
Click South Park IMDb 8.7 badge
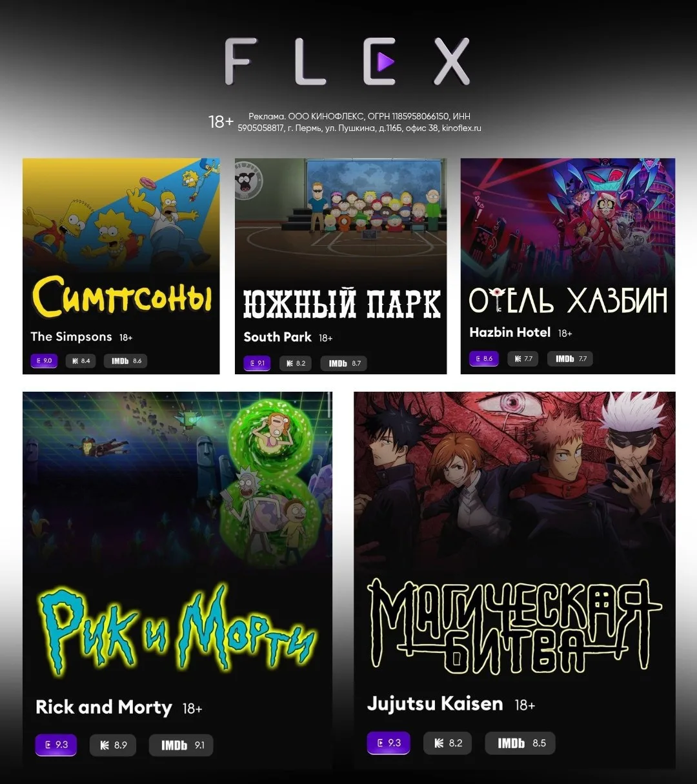344,363
